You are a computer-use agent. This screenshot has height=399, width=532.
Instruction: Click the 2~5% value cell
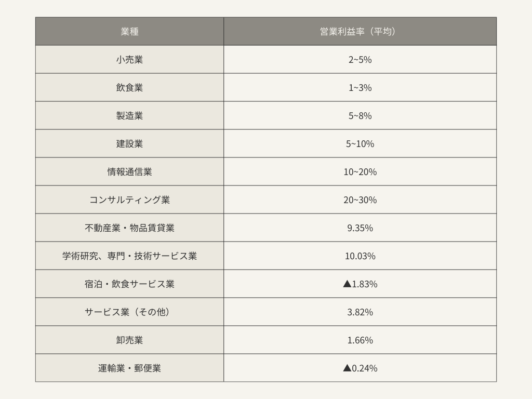[x=360, y=59]
